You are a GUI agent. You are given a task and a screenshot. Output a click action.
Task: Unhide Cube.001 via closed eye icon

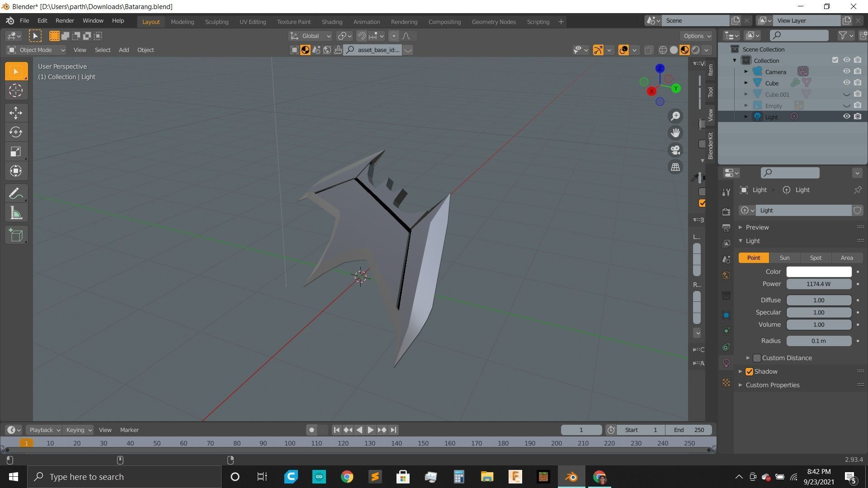tap(847, 94)
